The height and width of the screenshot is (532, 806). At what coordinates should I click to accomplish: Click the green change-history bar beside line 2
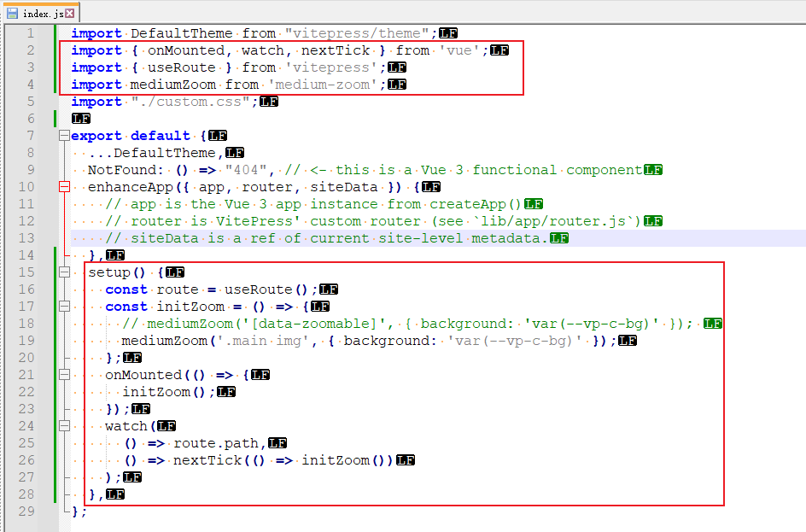(x=54, y=50)
